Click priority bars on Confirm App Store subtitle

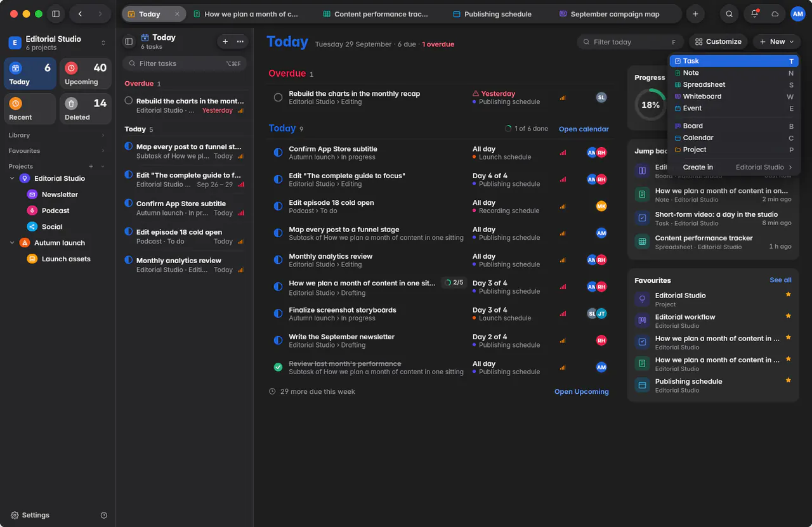(x=563, y=153)
